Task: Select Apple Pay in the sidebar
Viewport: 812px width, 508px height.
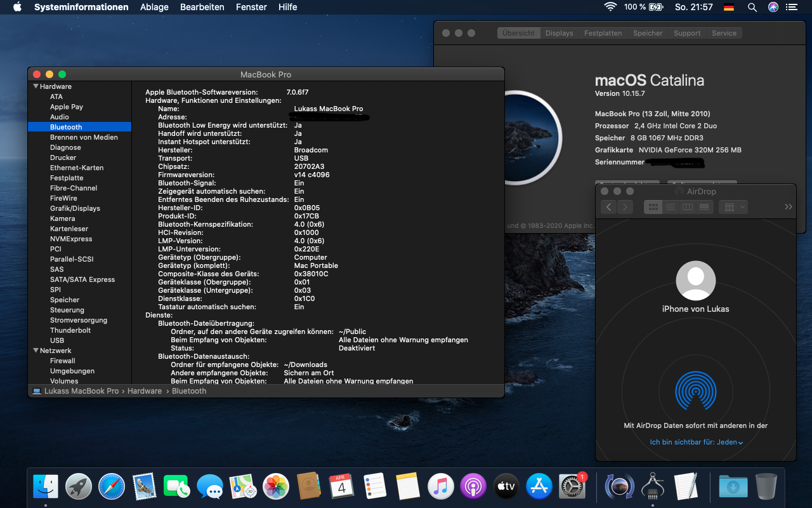Action: [x=67, y=107]
